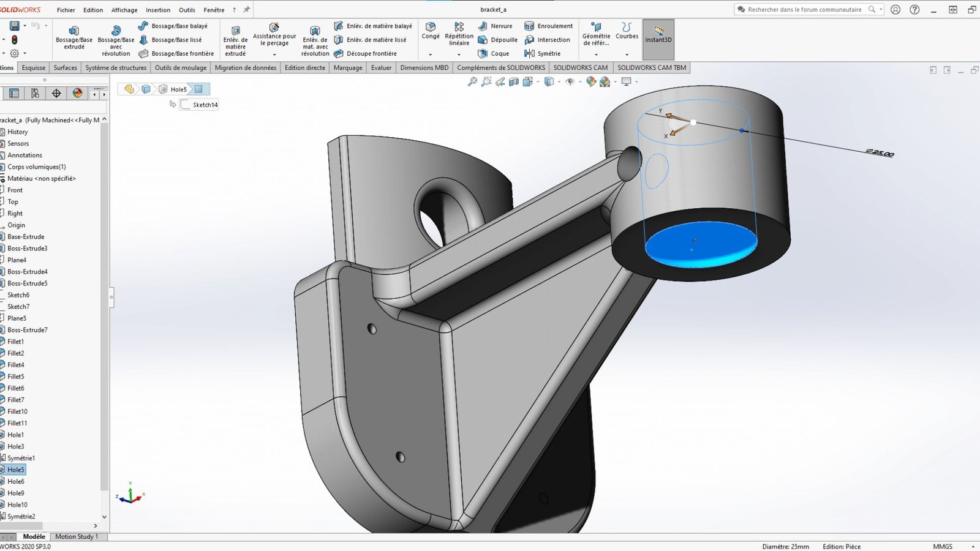Expand Assistance pour le perçage dropdown

click(x=274, y=54)
